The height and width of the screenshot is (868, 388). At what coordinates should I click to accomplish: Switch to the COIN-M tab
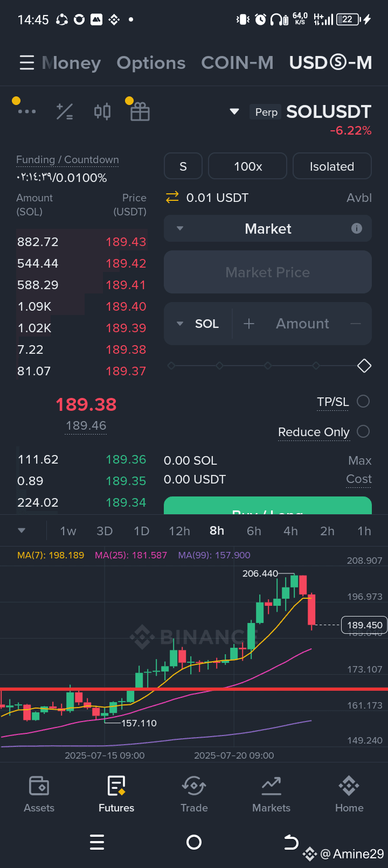(x=237, y=63)
